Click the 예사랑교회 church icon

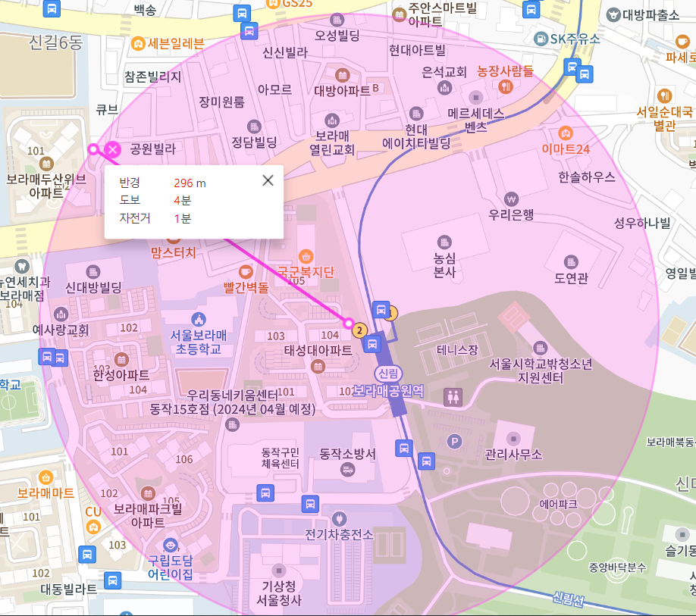click(61, 314)
